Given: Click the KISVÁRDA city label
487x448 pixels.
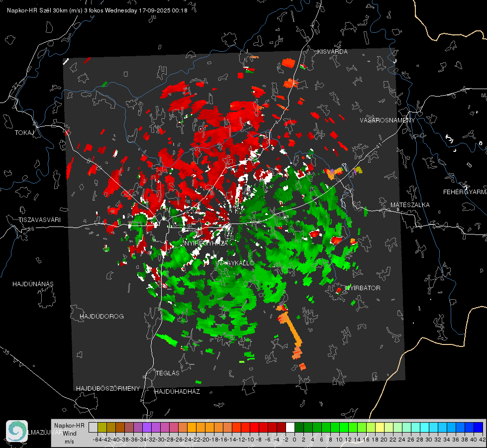Looking at the screenshot, I should [332, 52].
